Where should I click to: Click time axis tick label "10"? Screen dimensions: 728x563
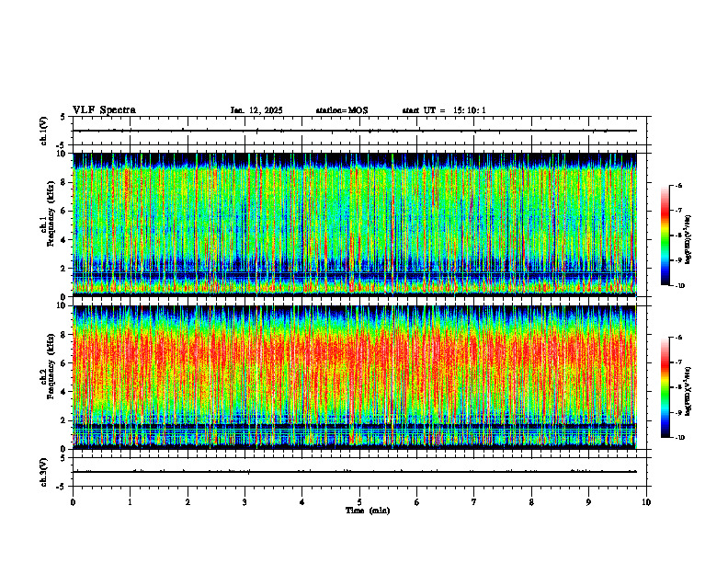tap(646, 502)
